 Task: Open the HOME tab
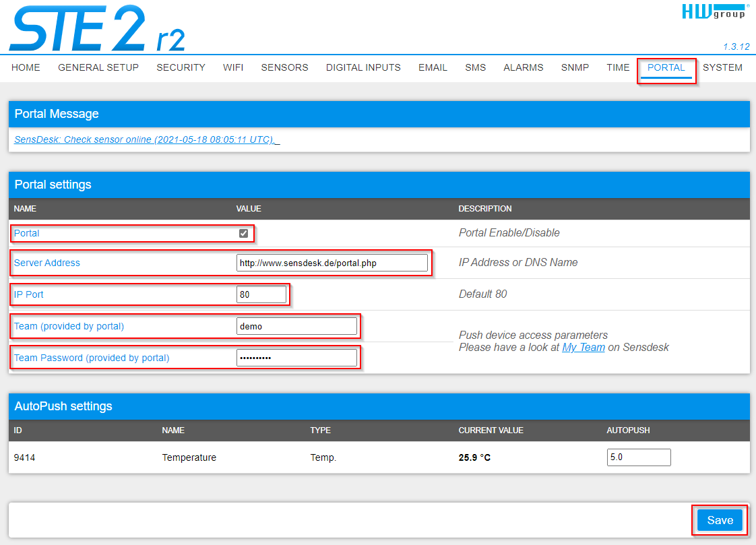(26, 67)
